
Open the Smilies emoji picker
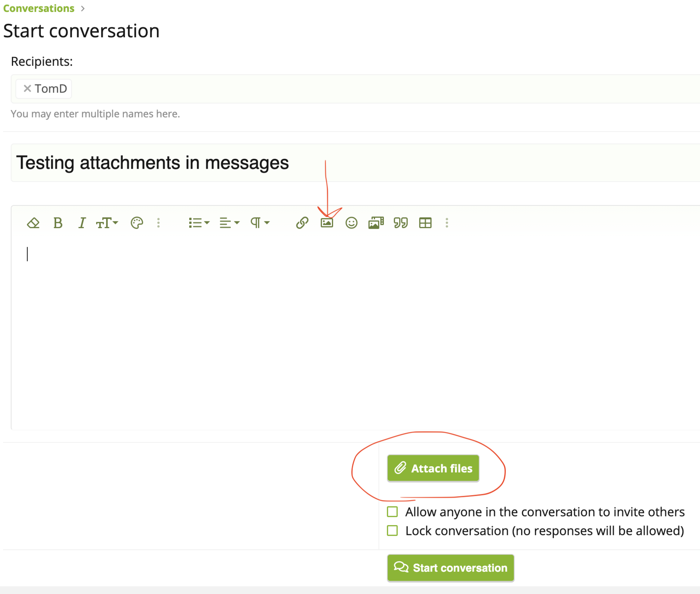351,223
